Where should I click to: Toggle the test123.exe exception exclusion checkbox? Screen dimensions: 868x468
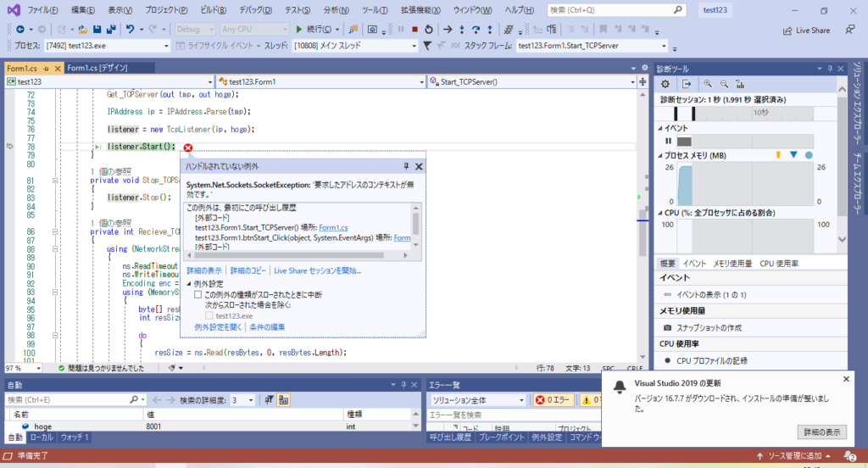tap(209, 315)
